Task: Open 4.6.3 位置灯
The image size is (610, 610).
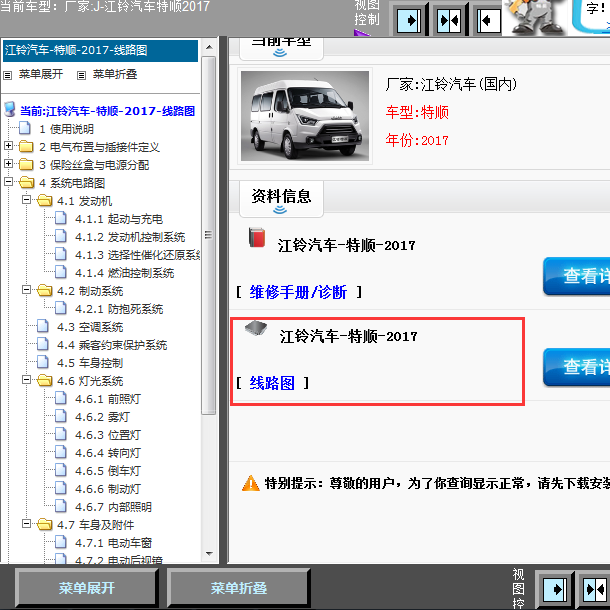Action: [x=108, y=435]
